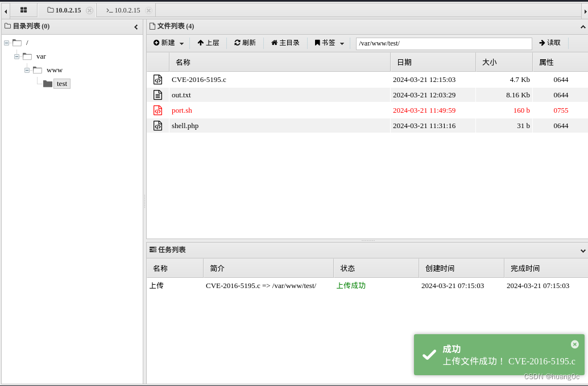Click red port.sh file icon
Image resolution: width=588 pixels, height=386 pixels.
158,110
